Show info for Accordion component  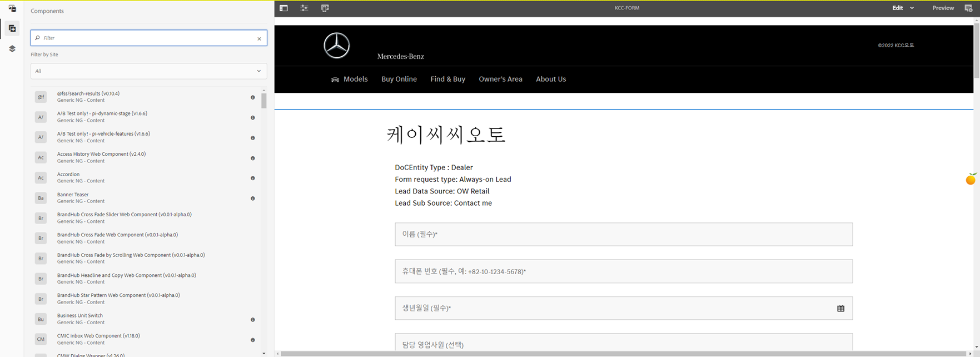(x=252, y=178)
